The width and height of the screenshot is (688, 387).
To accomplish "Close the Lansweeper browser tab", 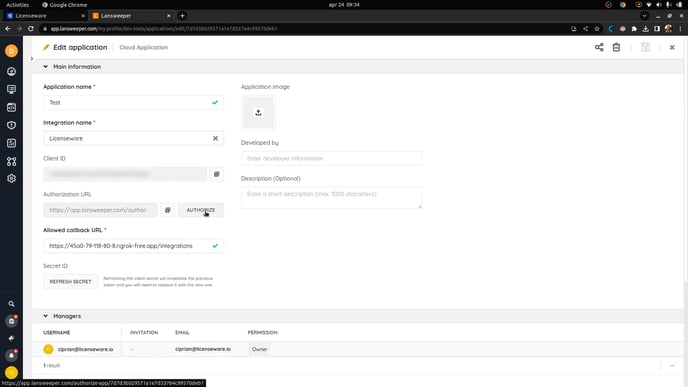I will [x=168, y=16].
